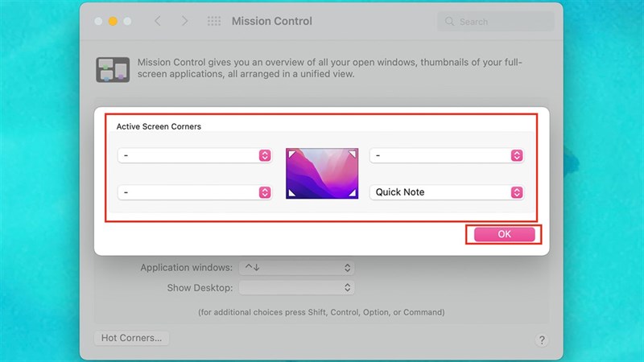Open the Application windows shortcut dropdown
The image size is (644, 362).
tap(296, 268)
